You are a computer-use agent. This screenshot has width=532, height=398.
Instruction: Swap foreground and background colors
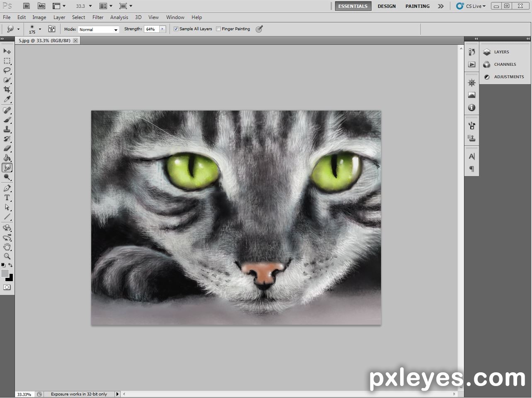point(11,265)
